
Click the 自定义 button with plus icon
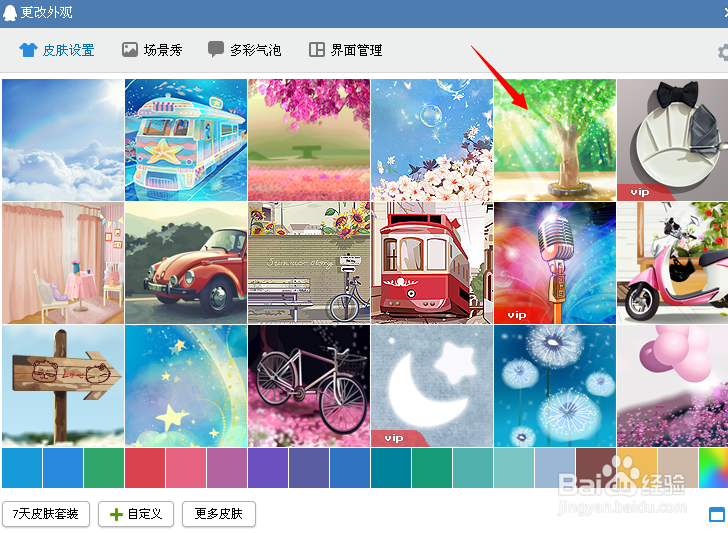(x=136, y=514)
